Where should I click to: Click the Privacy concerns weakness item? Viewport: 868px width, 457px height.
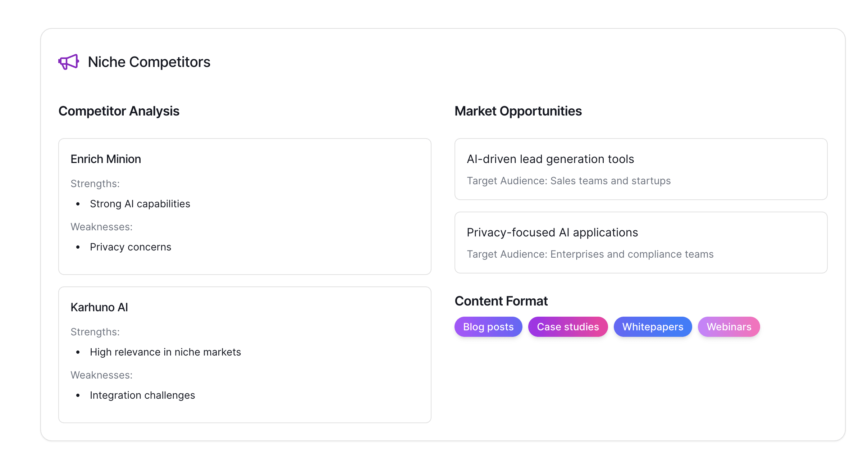pyautogui.click(x=131, y=247)
